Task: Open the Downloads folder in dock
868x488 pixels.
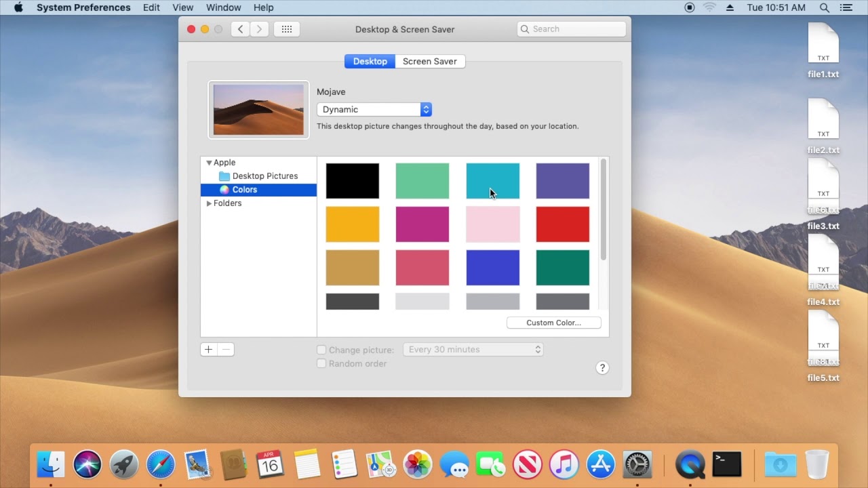Action: pyautogui.click(x=781, y=464)
